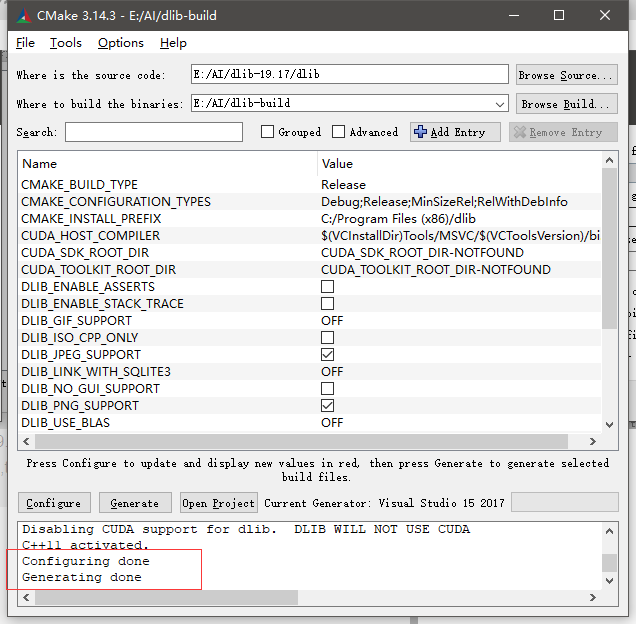Screen dimensions: 636x624
Task: Toggle DLIB_ENABLE_ASSERTS checkbox
Action: tap(327, 286)
